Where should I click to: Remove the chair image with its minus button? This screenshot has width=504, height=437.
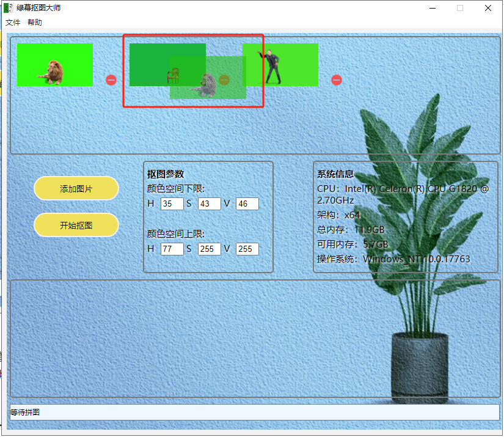tap(224, 79)
